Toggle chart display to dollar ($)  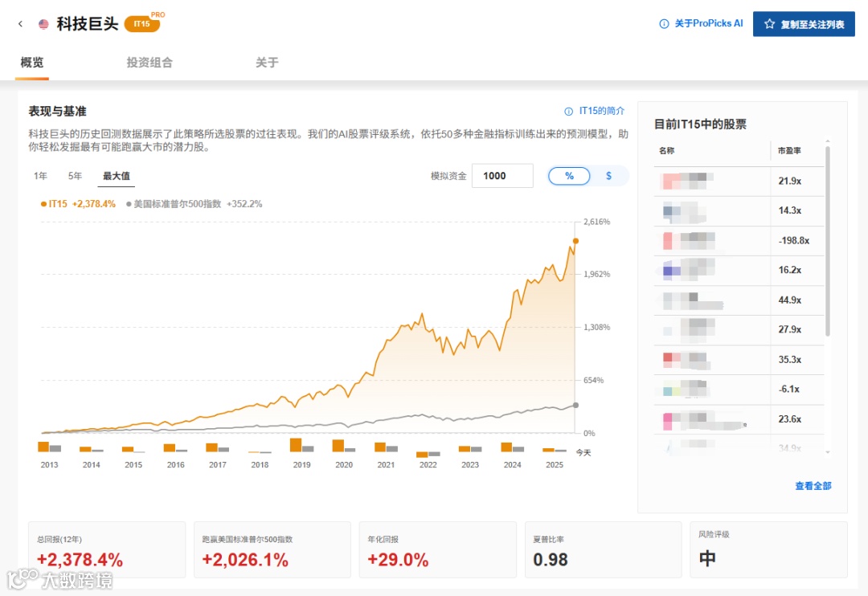click(x=608, y=176)
